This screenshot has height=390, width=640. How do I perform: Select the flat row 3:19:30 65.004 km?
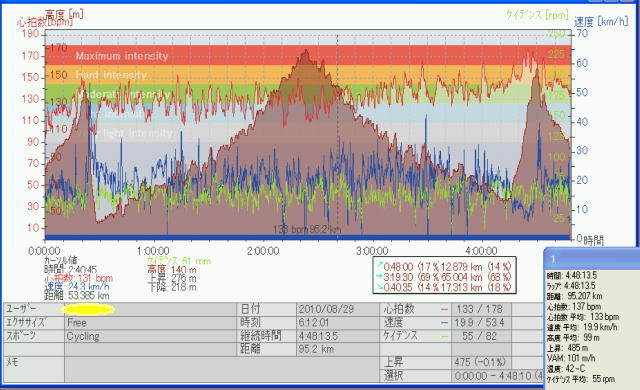[444, 277]
